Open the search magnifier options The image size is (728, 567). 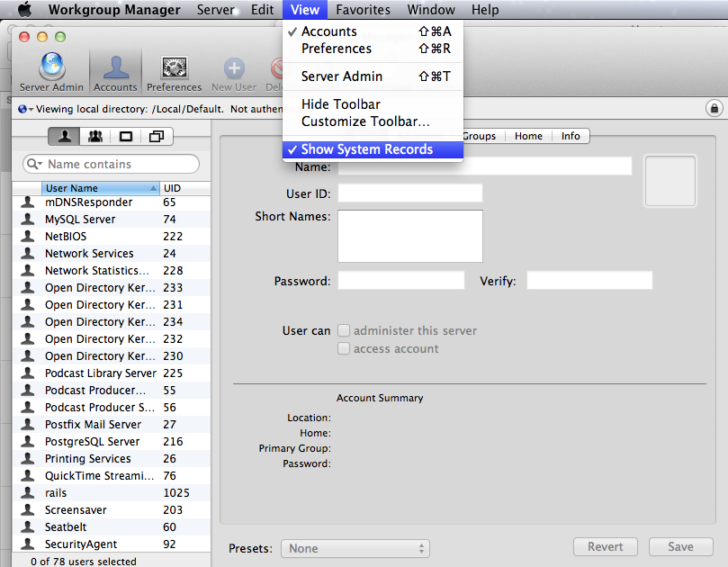click(x=35, y=164)
